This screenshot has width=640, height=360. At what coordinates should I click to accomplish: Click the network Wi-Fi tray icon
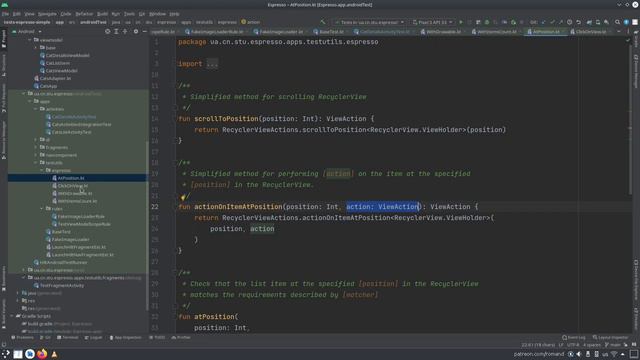pos(614,354)
